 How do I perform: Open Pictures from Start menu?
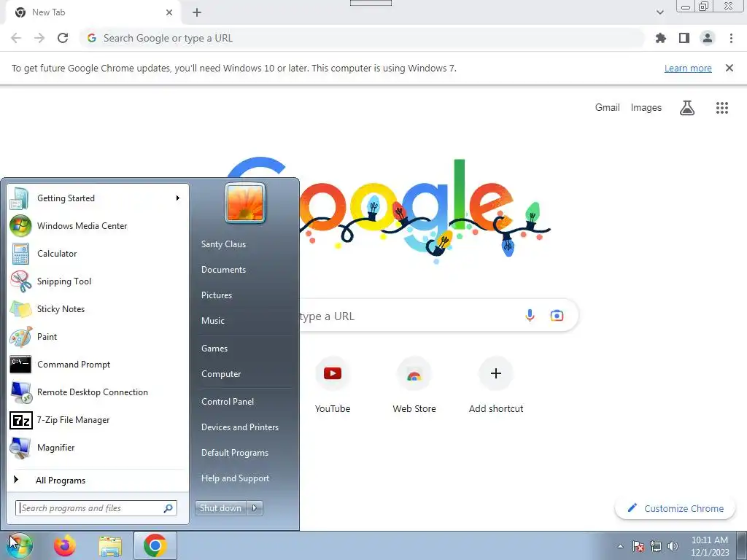coord(216,295)
